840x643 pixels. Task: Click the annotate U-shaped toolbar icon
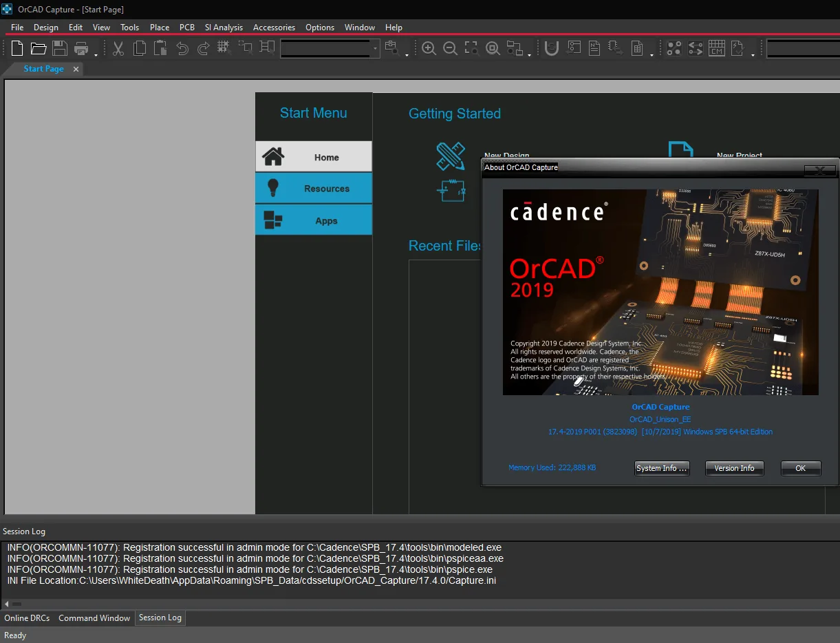tap(551, 48)
